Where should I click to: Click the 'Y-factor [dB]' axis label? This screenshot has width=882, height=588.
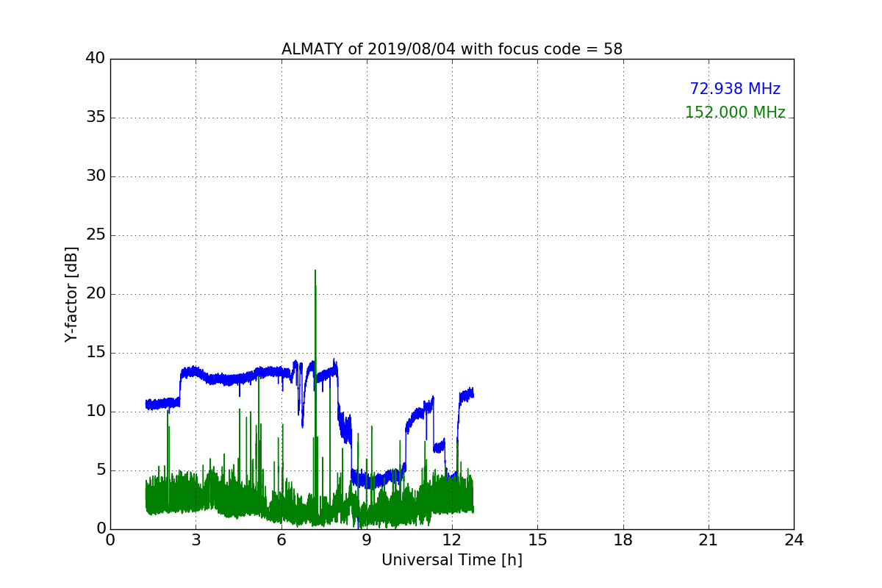(71, 294)
